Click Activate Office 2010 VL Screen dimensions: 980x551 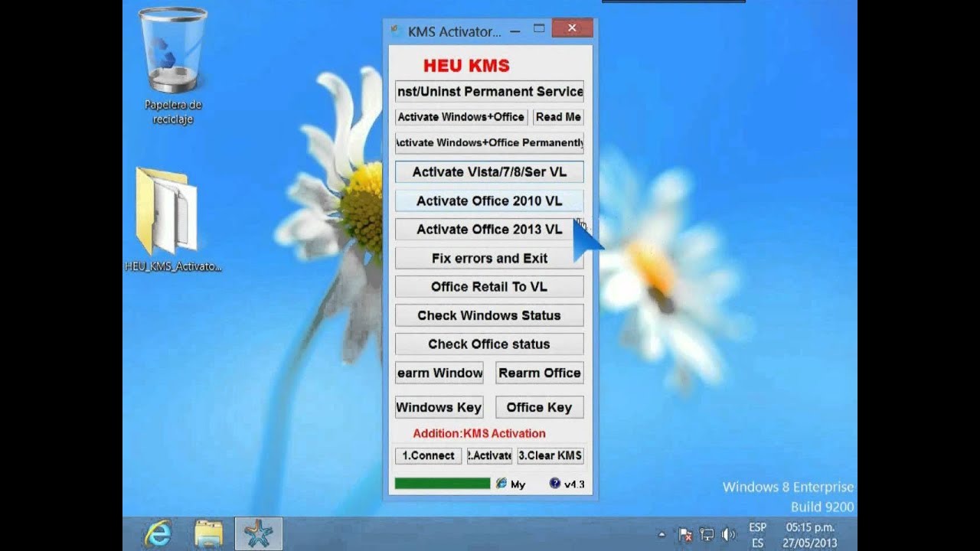click(x=489, y=201)
